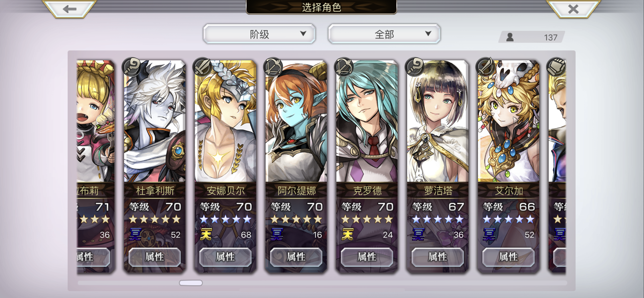The image size is (644, 298).
Task: Click the character count icon showing 137
Action: [x=510, y=37]
